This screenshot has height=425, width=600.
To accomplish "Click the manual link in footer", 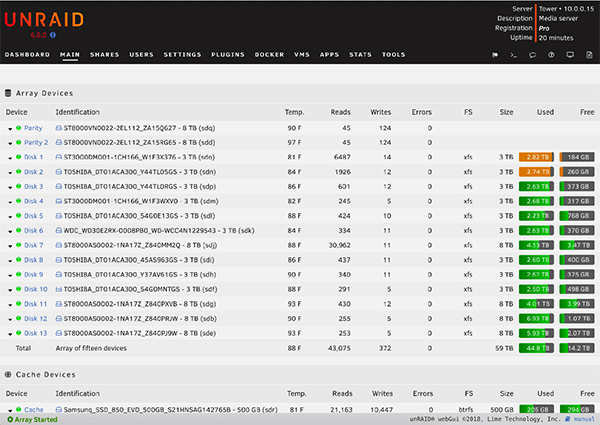I will point(584,419).
